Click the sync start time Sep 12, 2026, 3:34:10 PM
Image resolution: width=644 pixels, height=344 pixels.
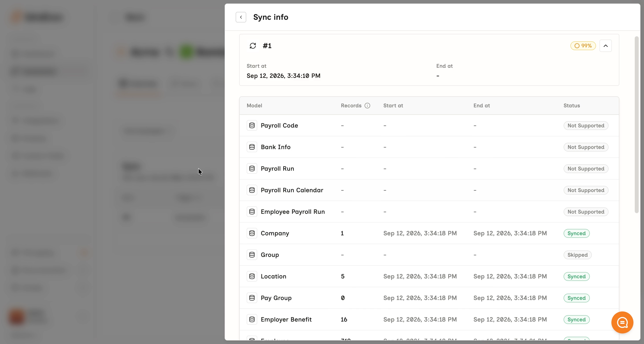[x=283, y=76]
